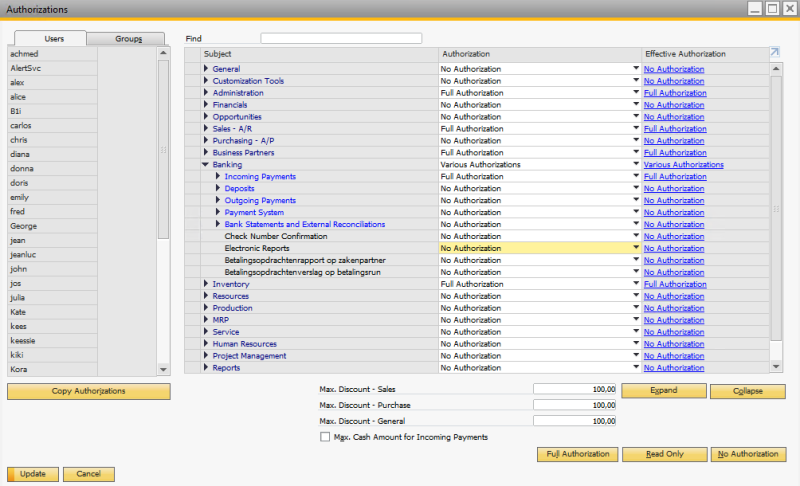800x486 pixels.
Task: Select the Users tab
Action: tap(54, 39)
